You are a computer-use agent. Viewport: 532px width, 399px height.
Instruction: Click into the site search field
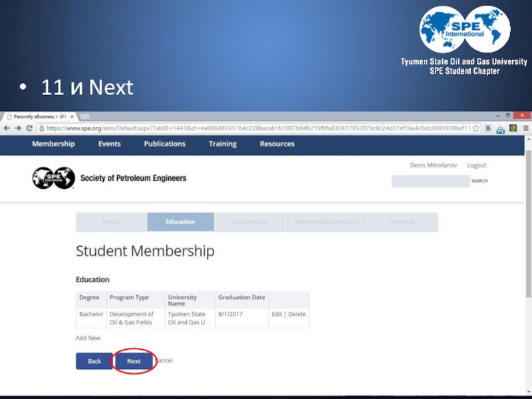coord(430,181)
